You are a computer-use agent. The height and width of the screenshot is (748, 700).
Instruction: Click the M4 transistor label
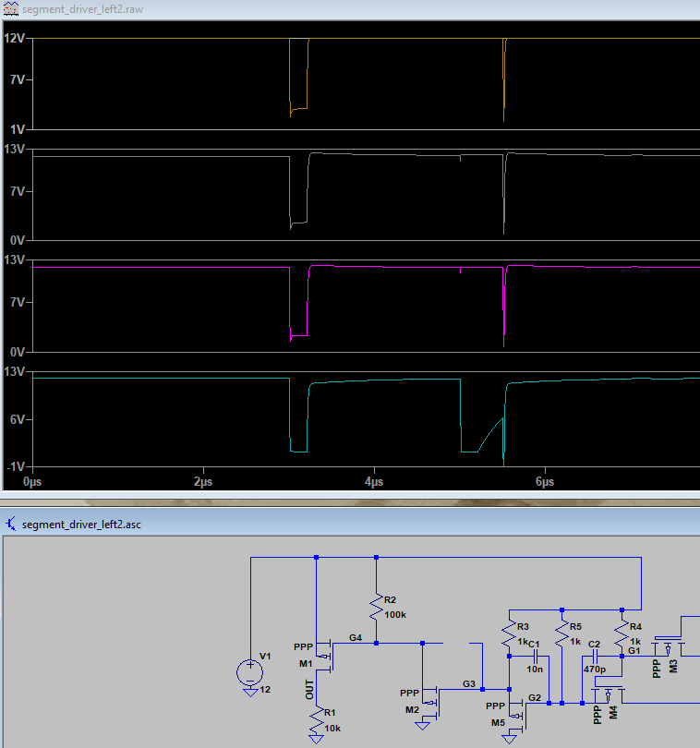click(x=613, y=712)
